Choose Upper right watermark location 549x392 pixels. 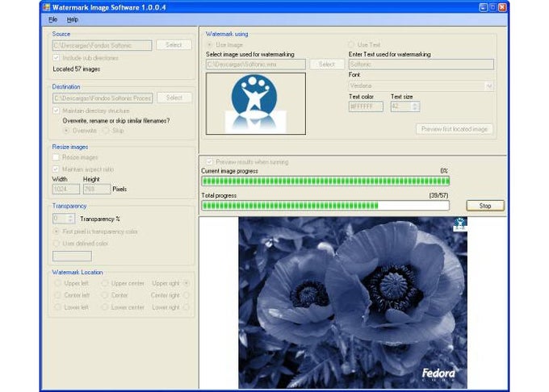186,283
